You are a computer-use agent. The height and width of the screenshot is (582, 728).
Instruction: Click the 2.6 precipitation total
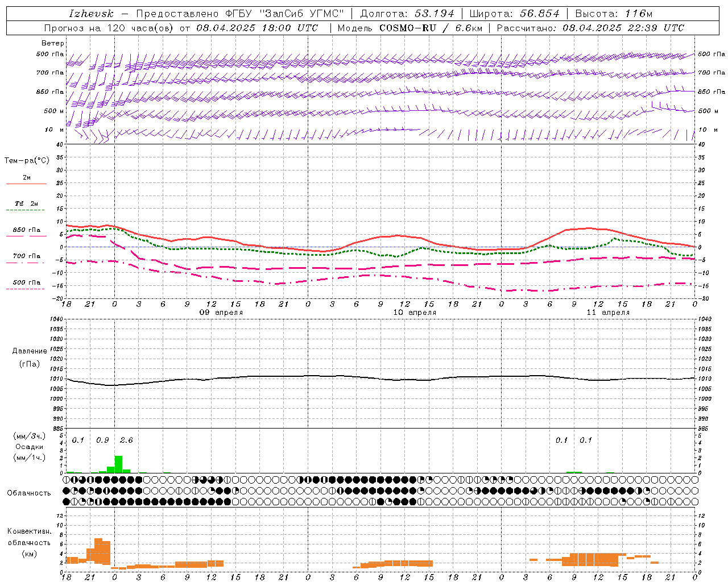(x=126, y=440)
